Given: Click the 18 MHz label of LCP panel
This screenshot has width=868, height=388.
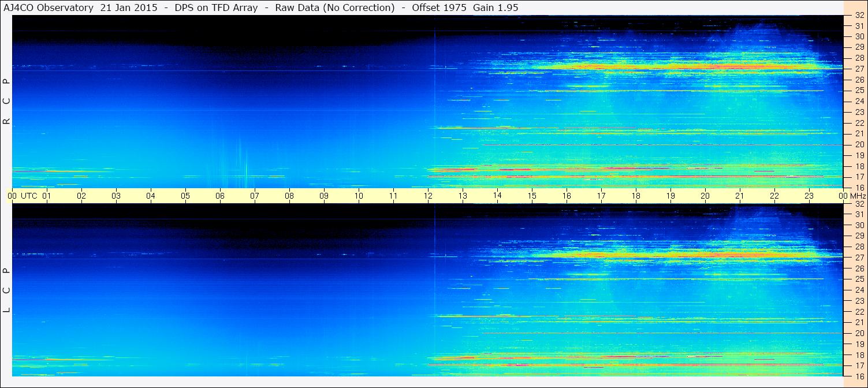Looking at the screenshot, I should [x=859, y=355].
